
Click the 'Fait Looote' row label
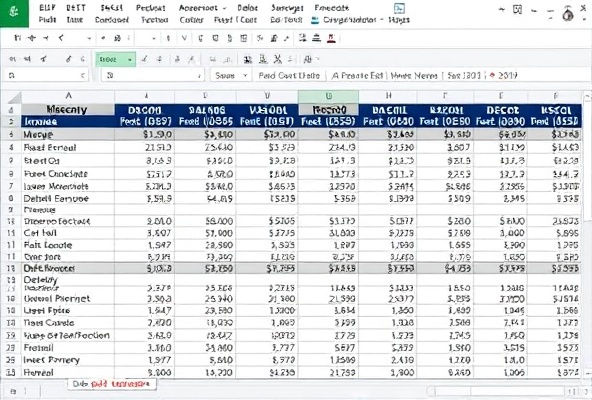pyautogui.click(x=48, y=245)
